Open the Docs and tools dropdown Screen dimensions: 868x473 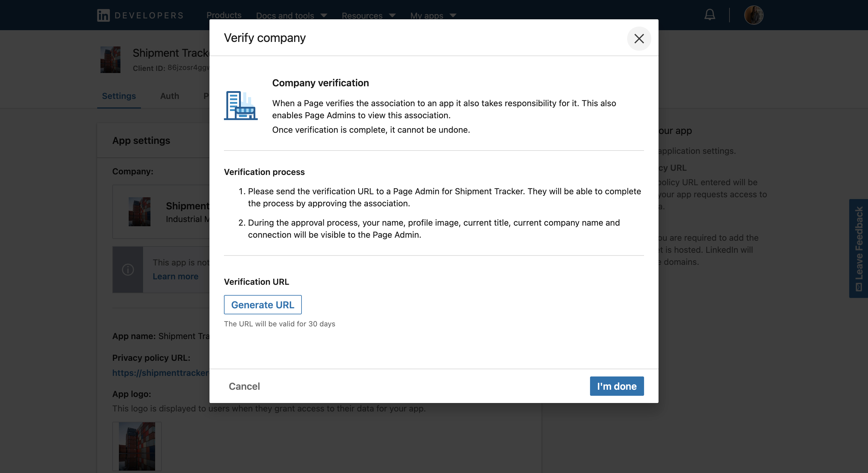[x=291, y=15]
